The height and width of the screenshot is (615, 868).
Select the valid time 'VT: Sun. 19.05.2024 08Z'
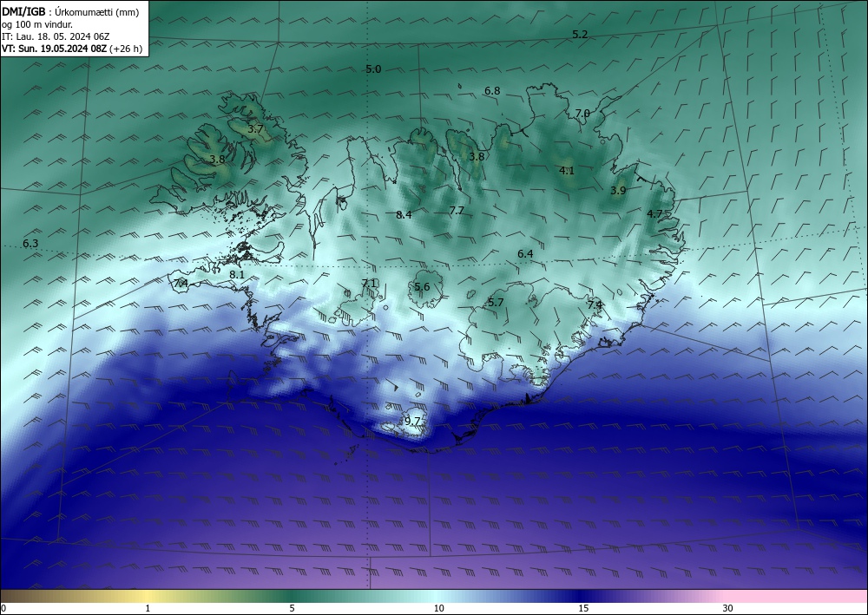(54, 49)
